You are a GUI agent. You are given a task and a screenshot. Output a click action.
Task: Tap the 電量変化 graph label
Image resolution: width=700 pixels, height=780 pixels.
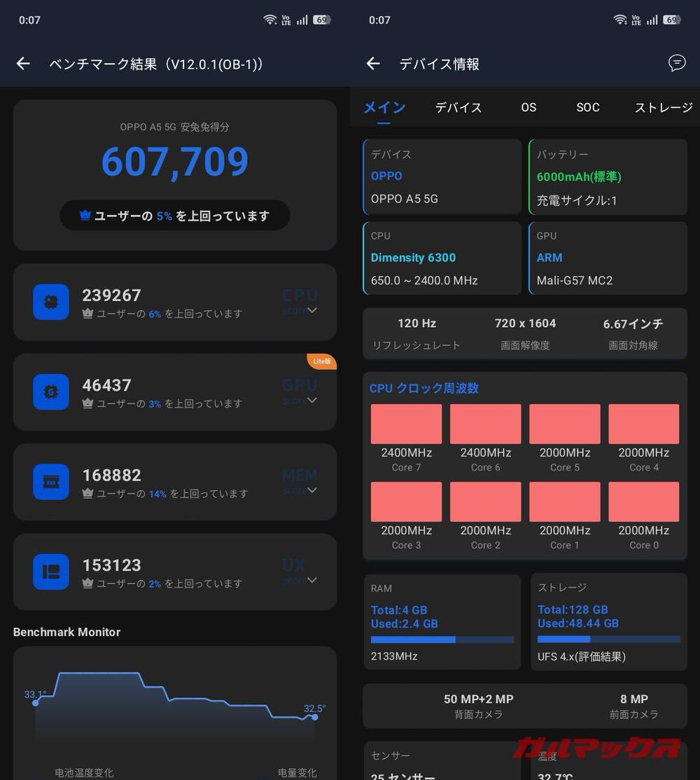coord(297,772)
